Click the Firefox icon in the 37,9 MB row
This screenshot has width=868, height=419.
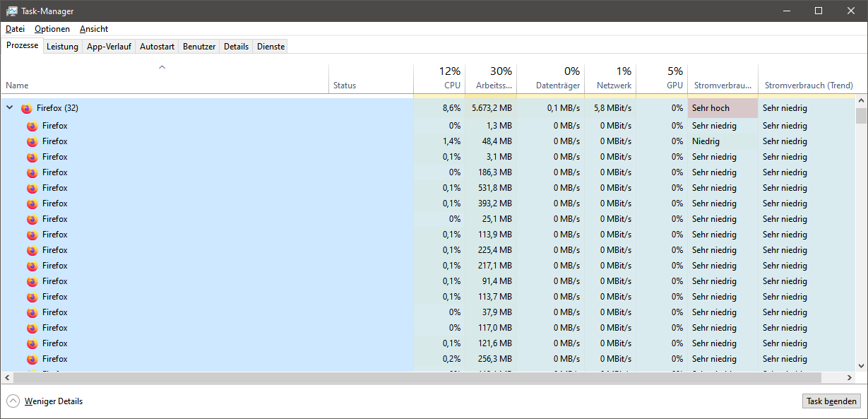point(32,312)
